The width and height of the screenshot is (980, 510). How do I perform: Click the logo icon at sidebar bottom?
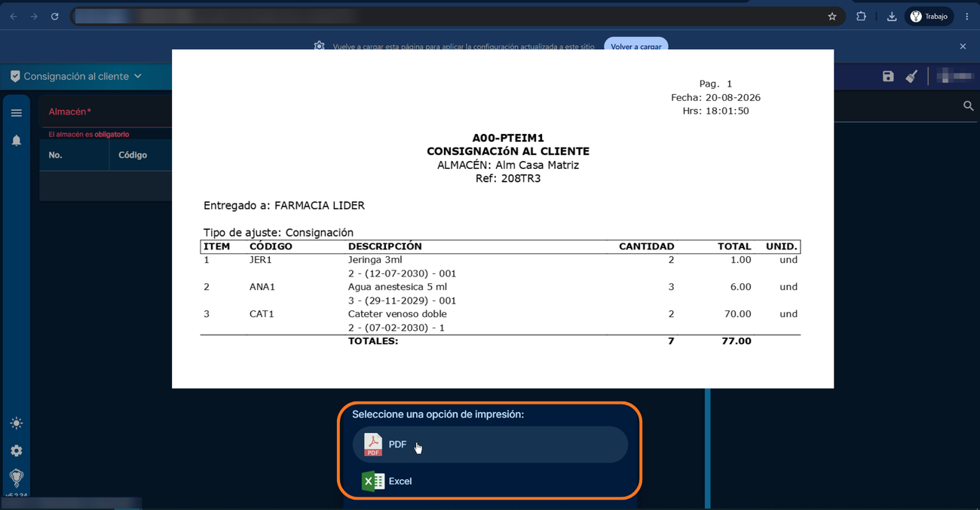point(17,478)
